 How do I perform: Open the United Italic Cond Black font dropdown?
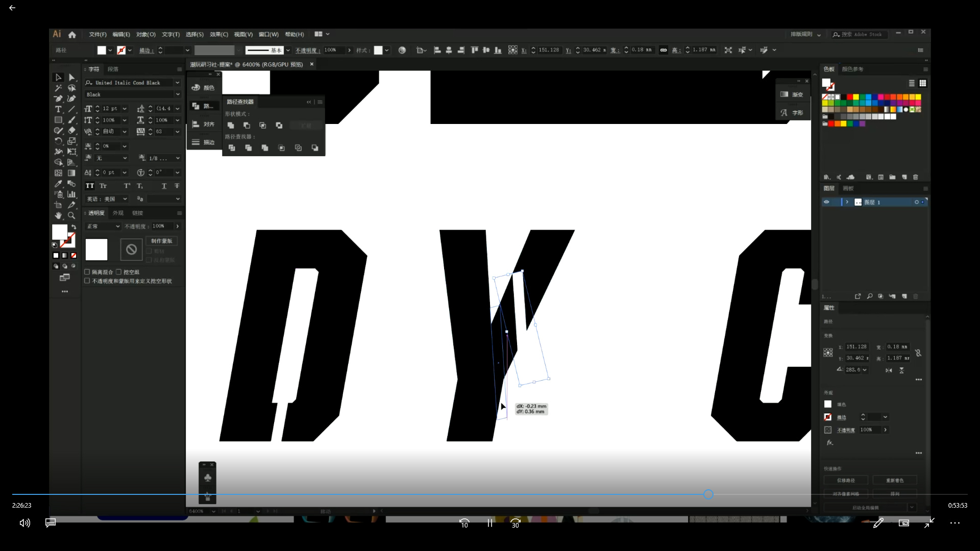pyautogui.click(x=177, y=83)
